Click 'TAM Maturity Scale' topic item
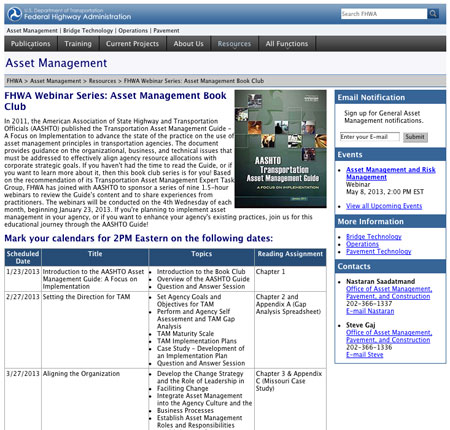 (x=185, y=333)
